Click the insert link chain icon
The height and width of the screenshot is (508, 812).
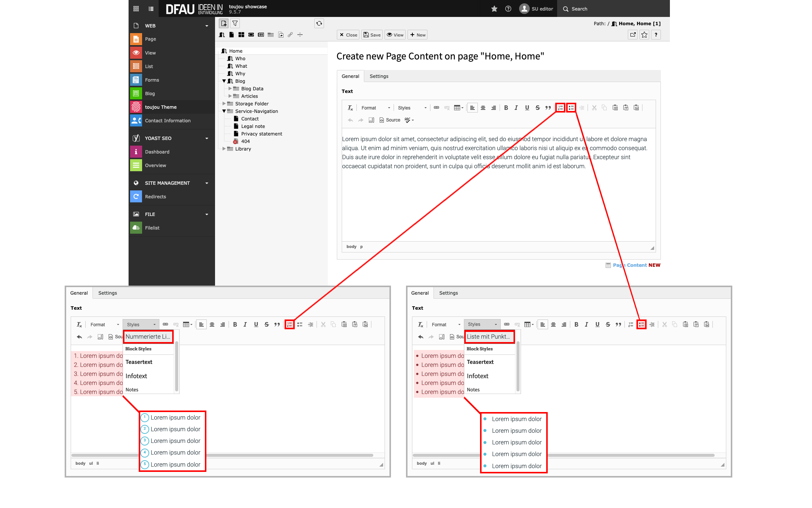pos(436,108)
